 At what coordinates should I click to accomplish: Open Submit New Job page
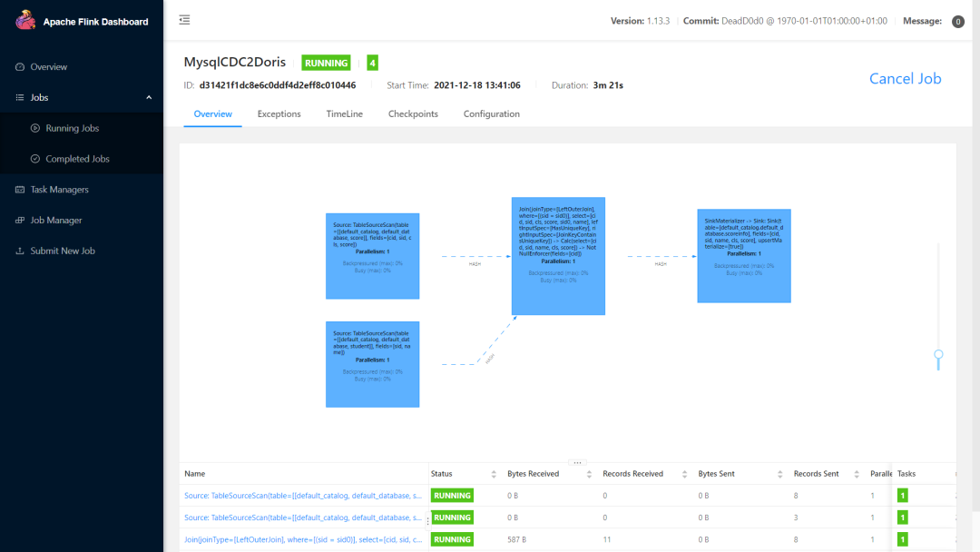63,251
